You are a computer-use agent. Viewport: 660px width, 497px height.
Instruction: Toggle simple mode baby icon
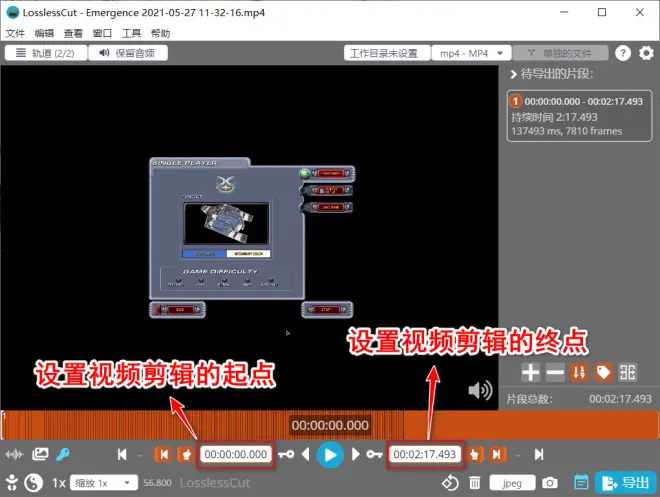pyautogui.click(x=12, y=482)
